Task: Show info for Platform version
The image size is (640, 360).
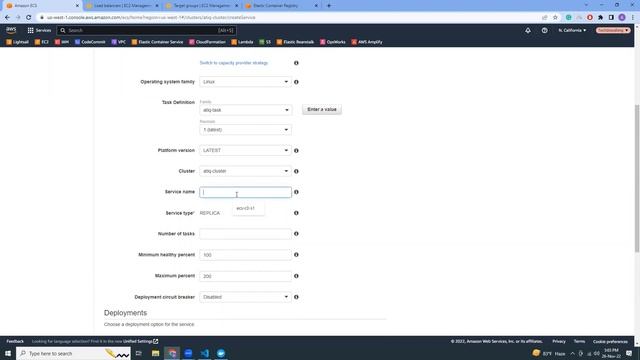Action: (x=296, y=151)
